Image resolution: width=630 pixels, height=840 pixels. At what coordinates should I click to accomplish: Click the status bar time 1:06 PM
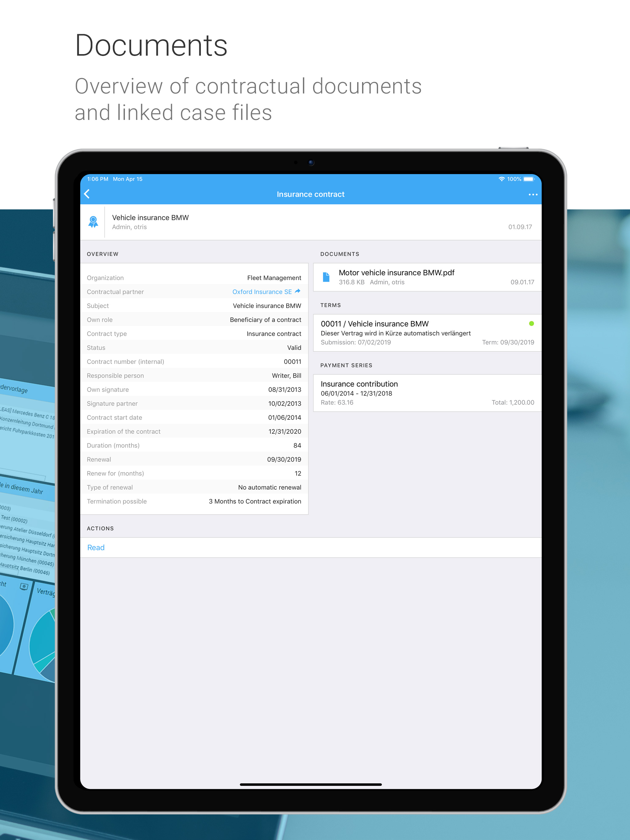point(98,179)
